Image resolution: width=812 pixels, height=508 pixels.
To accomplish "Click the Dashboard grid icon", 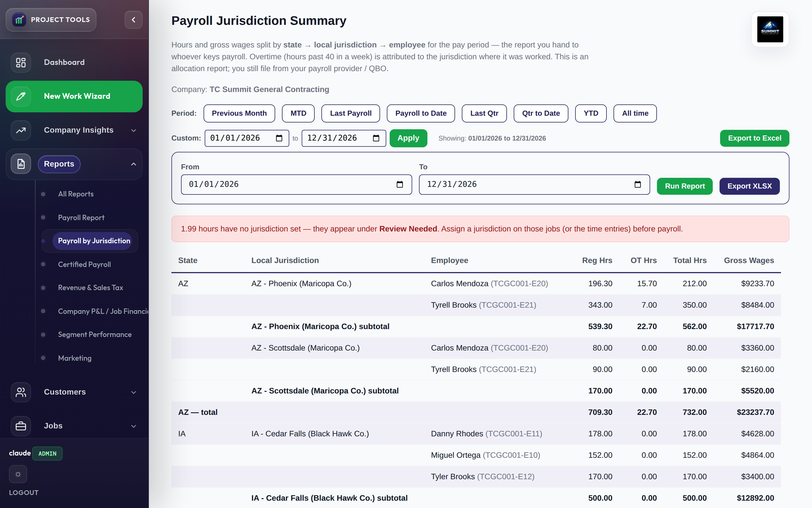I will (x=21, y=62).
